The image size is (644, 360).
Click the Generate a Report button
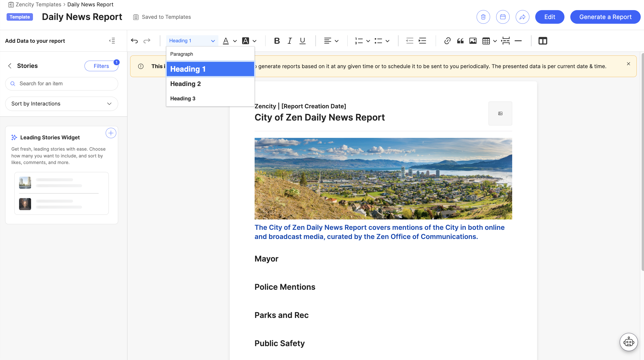(605, 17)
